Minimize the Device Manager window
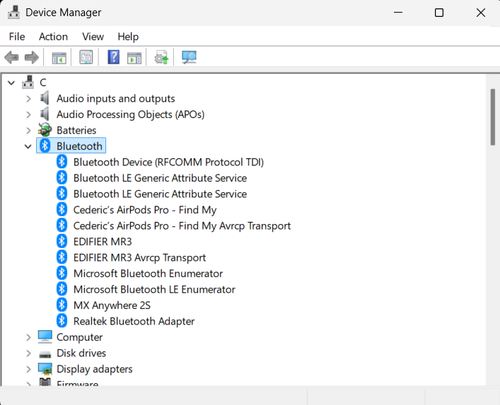 click(398, 13)
